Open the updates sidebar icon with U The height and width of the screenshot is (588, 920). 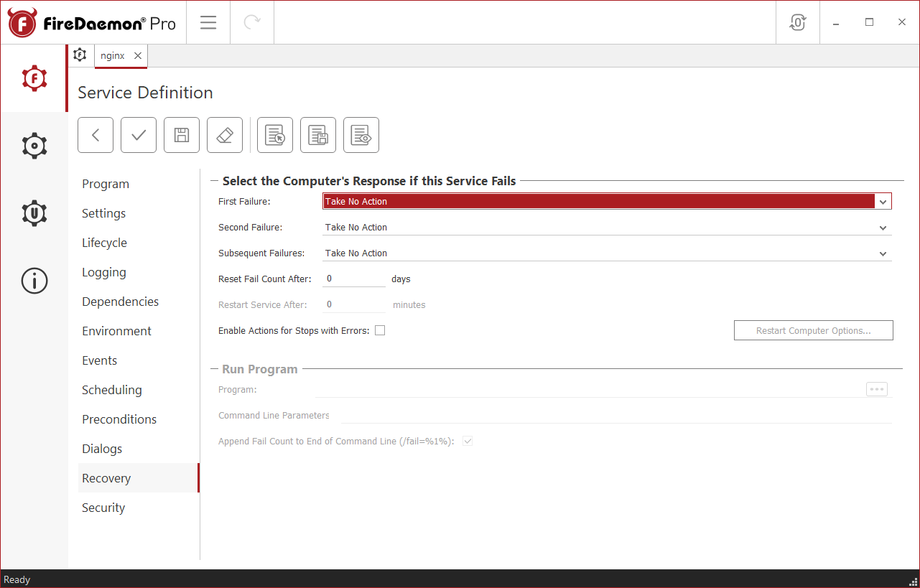(34, 213)
